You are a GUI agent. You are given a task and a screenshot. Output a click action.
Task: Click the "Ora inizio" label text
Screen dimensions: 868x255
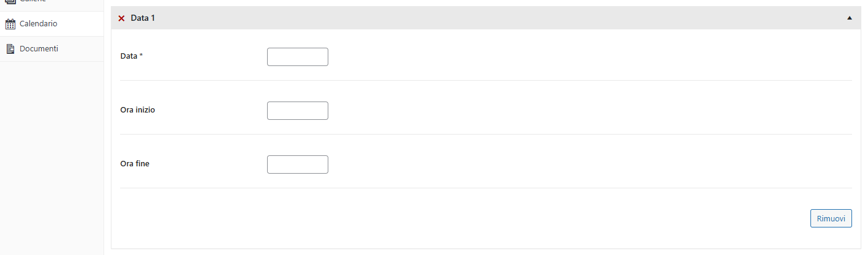point(138,110)
